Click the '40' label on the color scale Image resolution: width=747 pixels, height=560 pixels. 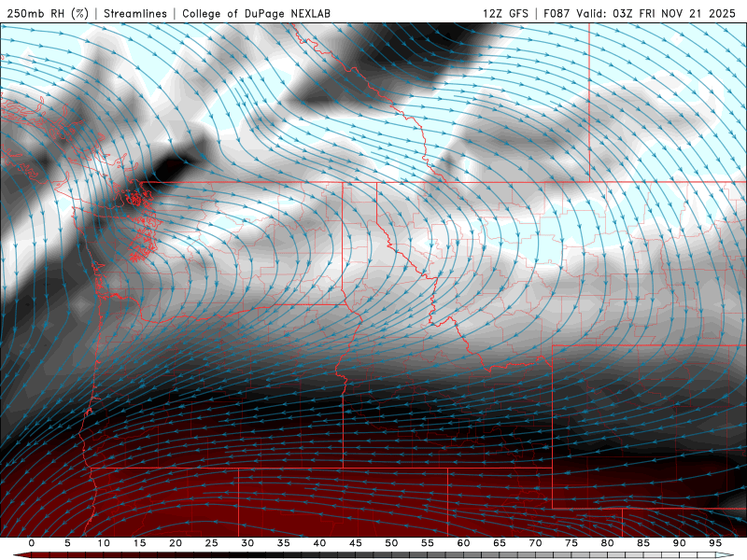point(319,543)
